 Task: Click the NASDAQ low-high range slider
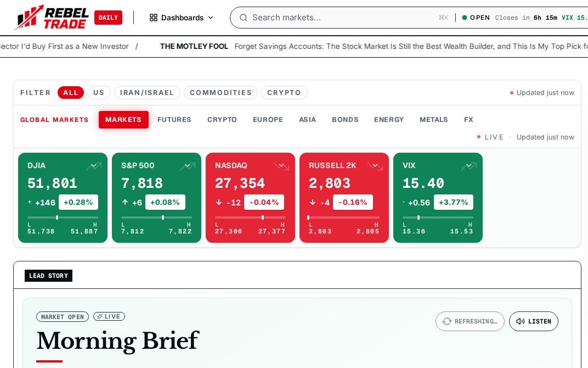pos(250,218)
